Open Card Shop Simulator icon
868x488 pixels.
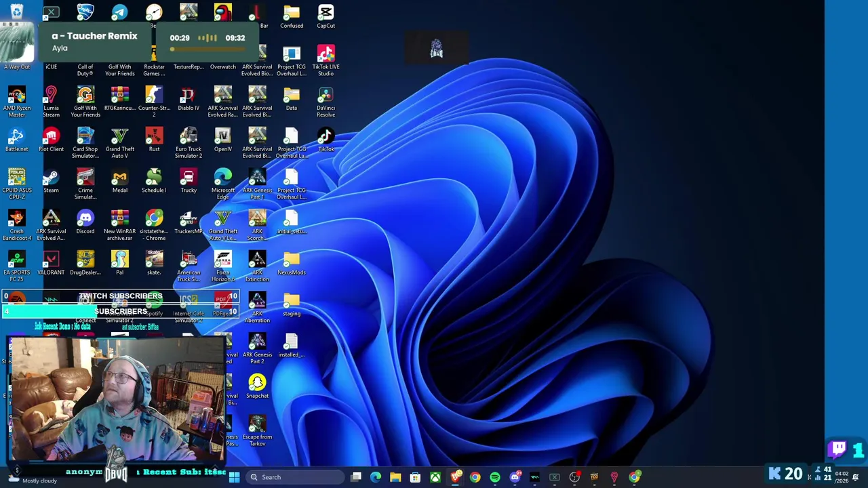tap(85, 143)
